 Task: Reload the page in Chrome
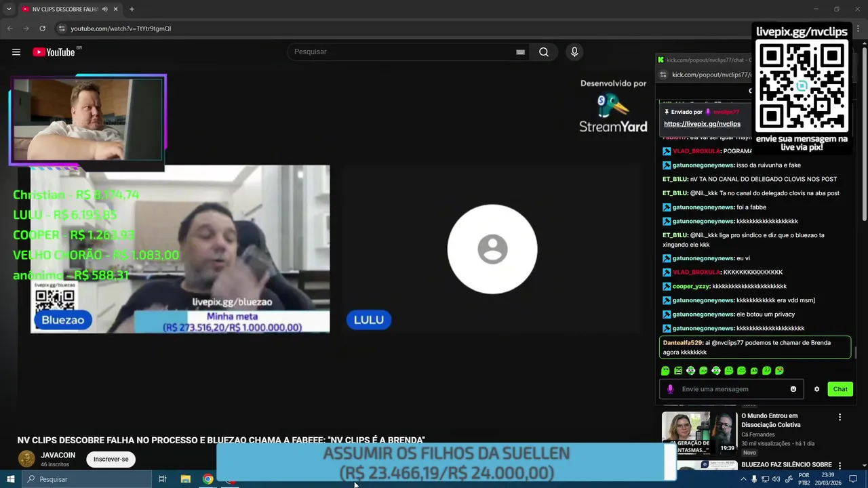[42, 28]
